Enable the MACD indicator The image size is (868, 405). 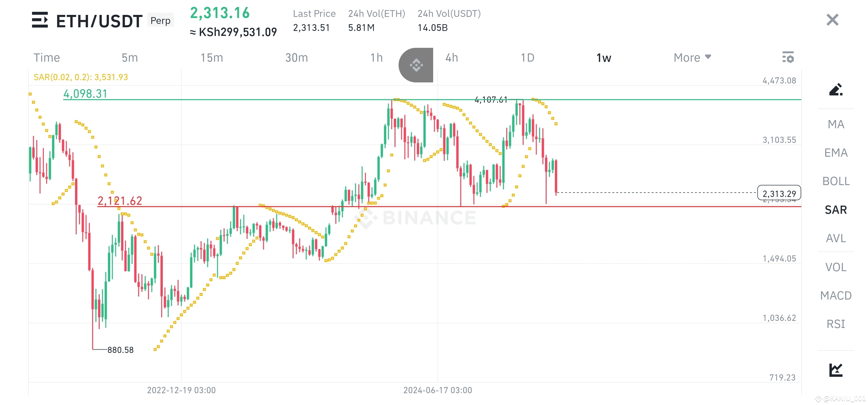[x=836, y=295]
